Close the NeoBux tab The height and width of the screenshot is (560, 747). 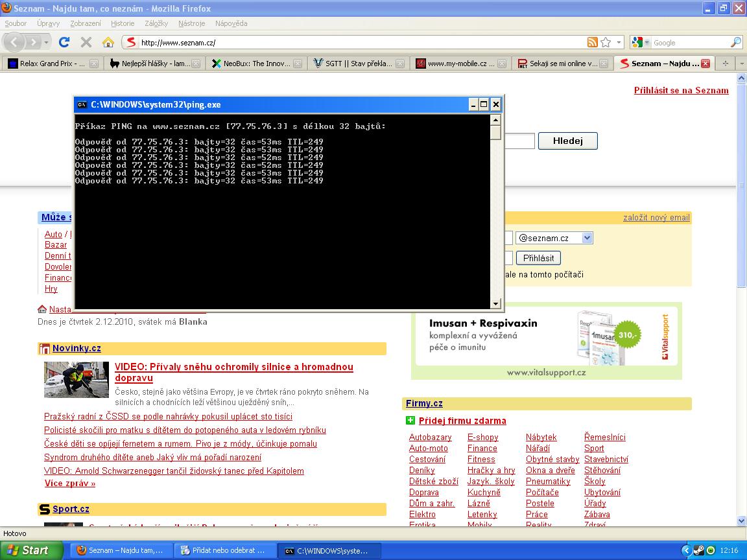click(298, 64)
